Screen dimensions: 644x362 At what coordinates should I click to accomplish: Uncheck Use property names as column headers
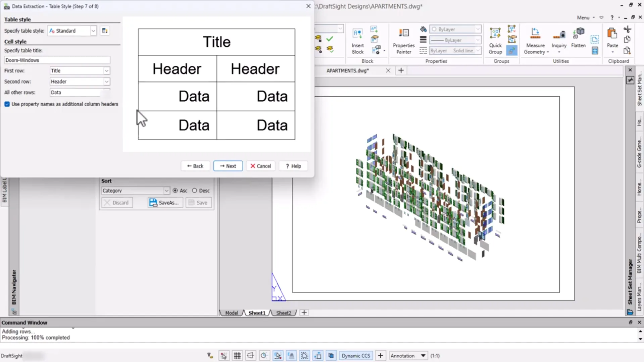point(7,104)
